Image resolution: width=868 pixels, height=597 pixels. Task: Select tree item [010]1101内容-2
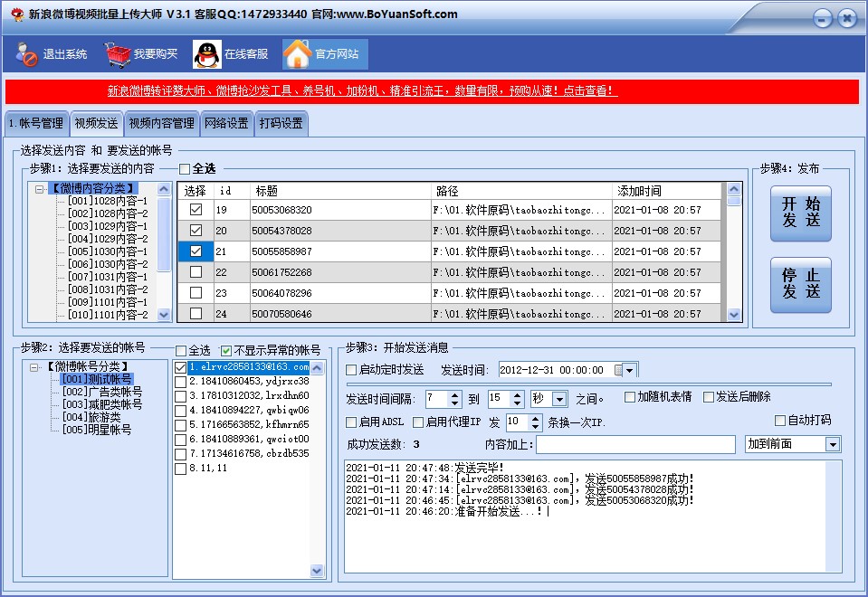108,315
